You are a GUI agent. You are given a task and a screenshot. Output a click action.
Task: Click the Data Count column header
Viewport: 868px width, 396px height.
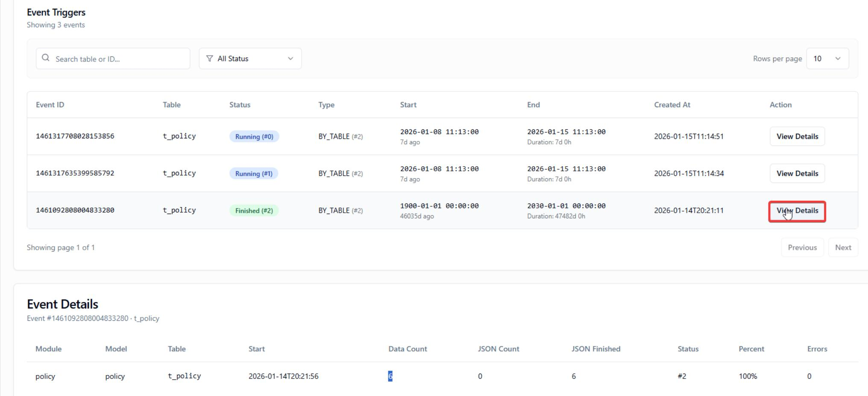pyautogui.click(x=408, y=349)
